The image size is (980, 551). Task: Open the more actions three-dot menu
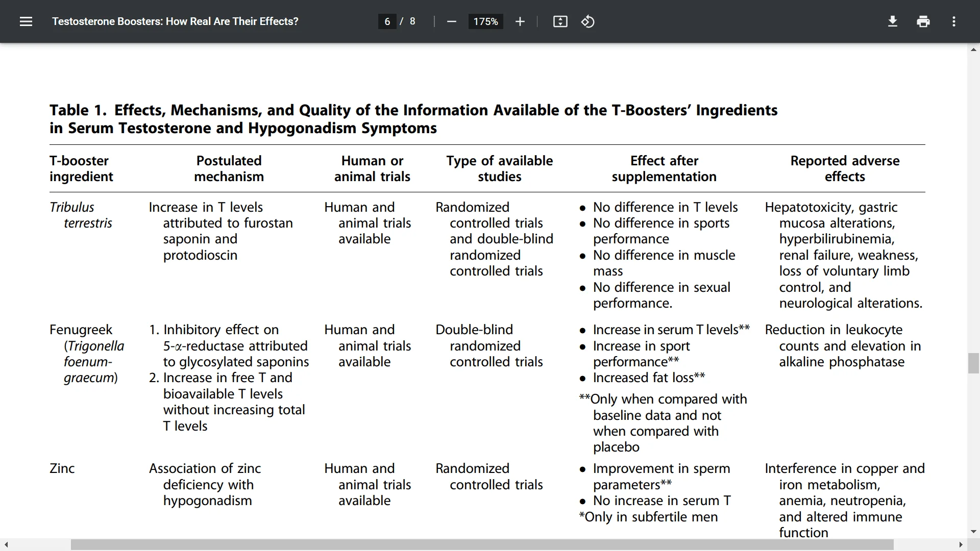coord(953,21)
